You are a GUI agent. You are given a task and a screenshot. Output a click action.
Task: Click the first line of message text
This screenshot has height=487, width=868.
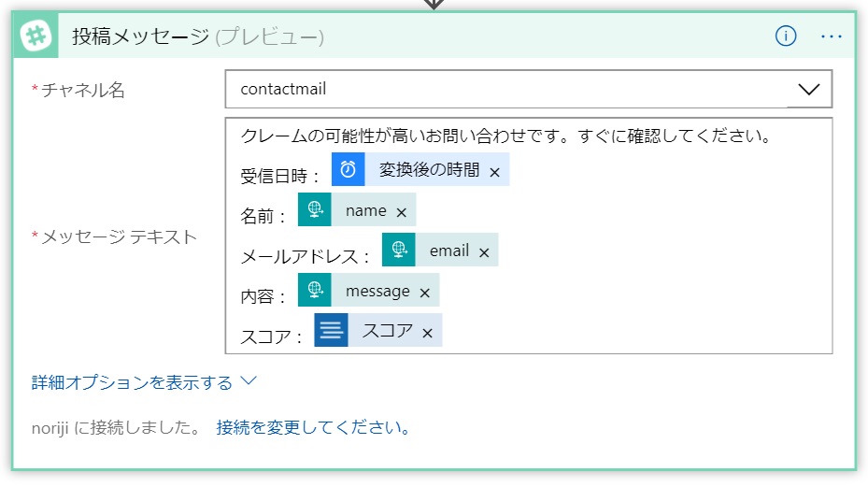(505, 136)
